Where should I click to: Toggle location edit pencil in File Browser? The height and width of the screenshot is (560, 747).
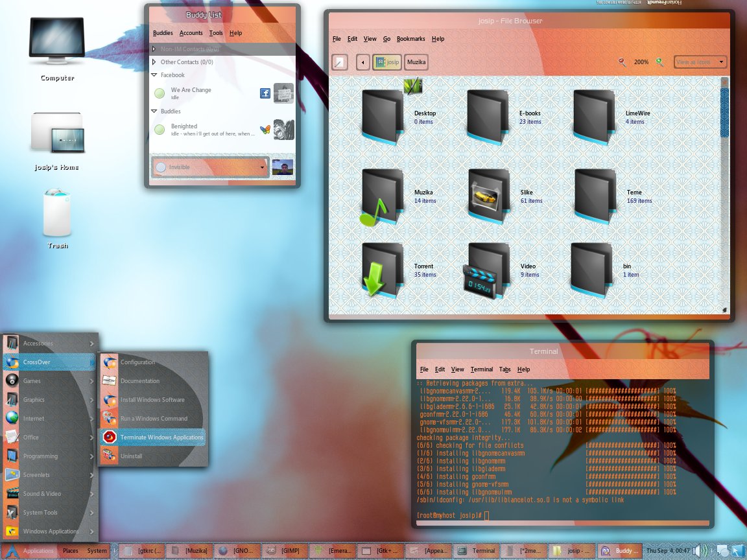pyautogui.click(x=339, y=62)
